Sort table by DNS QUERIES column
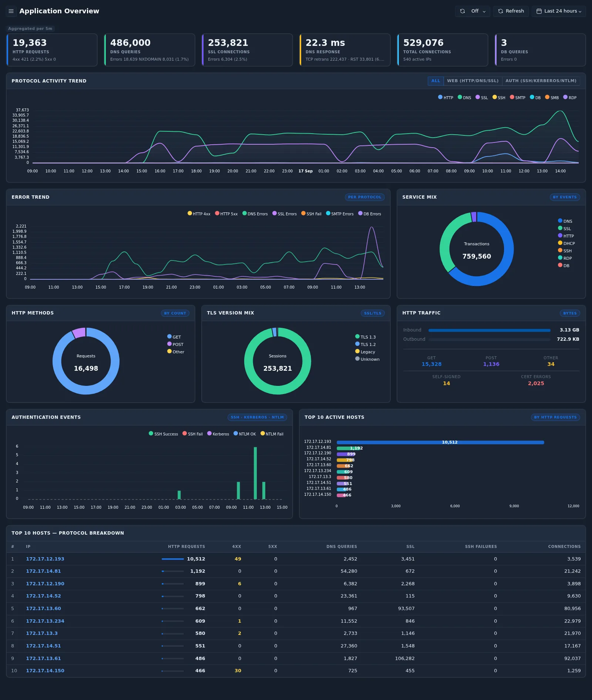The width and height of the screenshot is (592, 700). 342,547
